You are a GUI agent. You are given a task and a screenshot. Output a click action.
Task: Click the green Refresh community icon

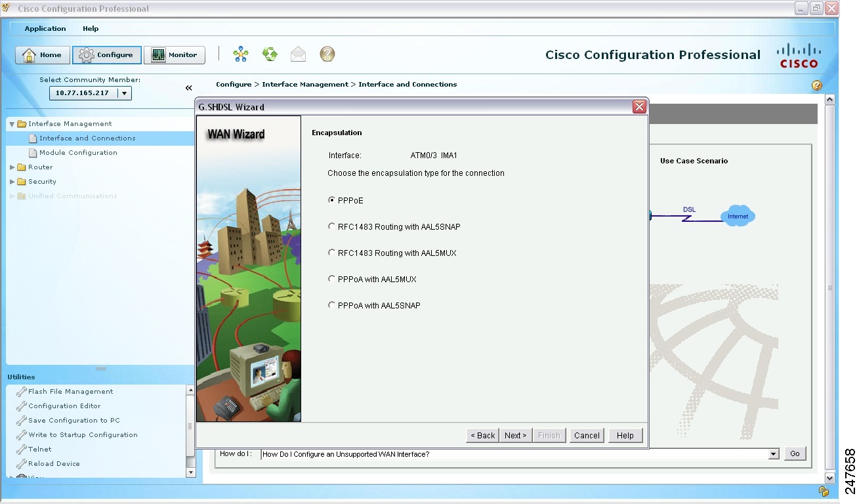pyautogui.click(x=270, y=54)
